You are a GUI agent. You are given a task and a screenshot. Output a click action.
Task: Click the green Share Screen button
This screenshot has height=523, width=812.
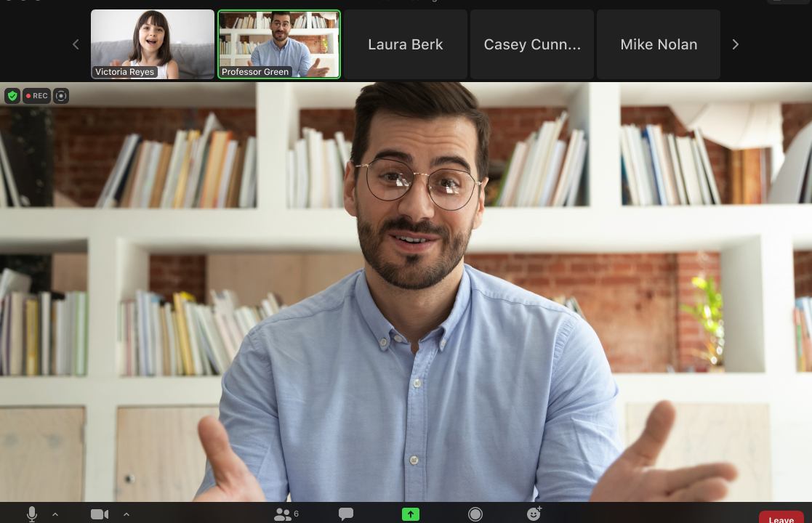pos(411,514)
